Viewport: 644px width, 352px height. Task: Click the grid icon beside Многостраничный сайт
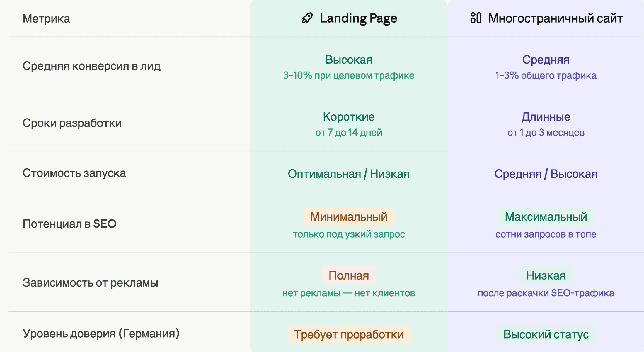click(476, 18)
